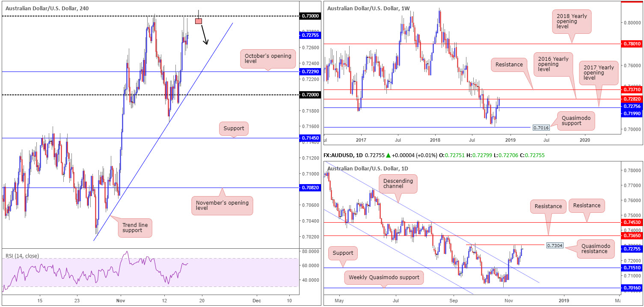Select the red 0.78010 price tag
The width and height of the screenshot is (644, 307).
(632, 44)
